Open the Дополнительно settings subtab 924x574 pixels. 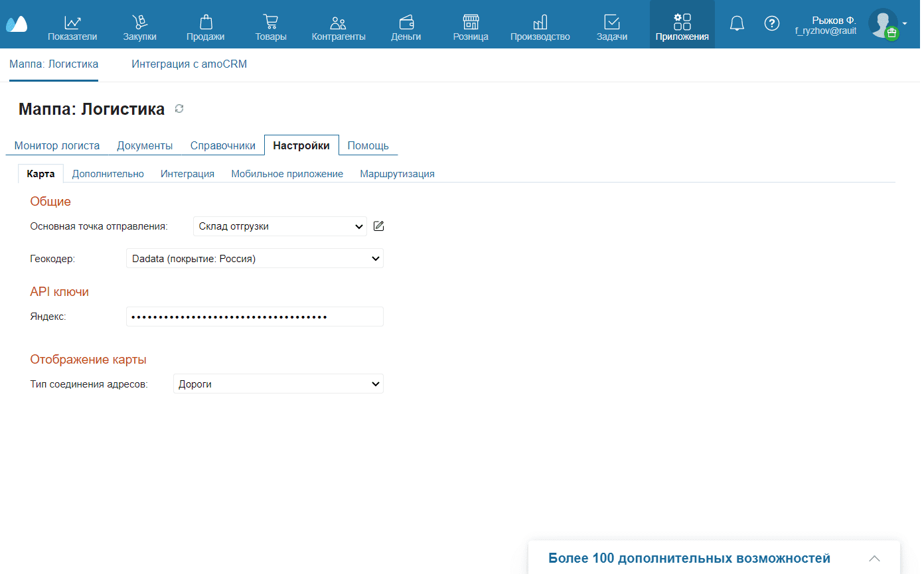(x=108, y=174)
